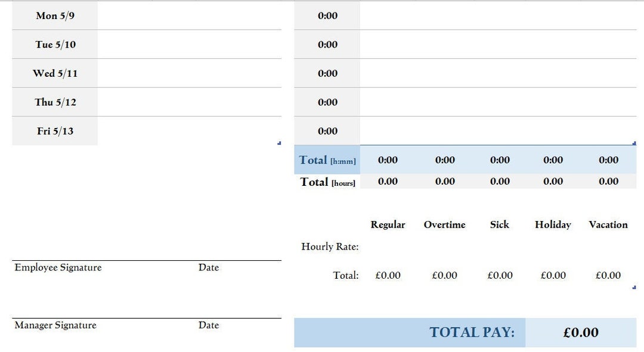Click the Total [hours] row label

click(327, 182)
